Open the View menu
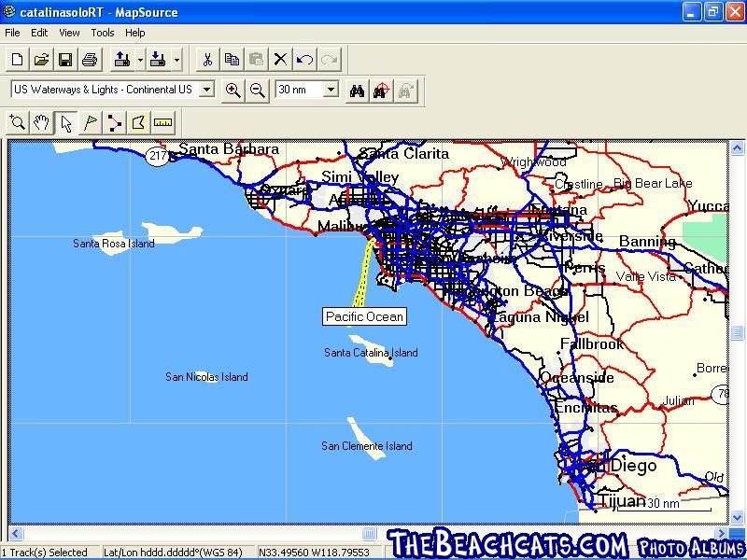 tap(69, 33)
